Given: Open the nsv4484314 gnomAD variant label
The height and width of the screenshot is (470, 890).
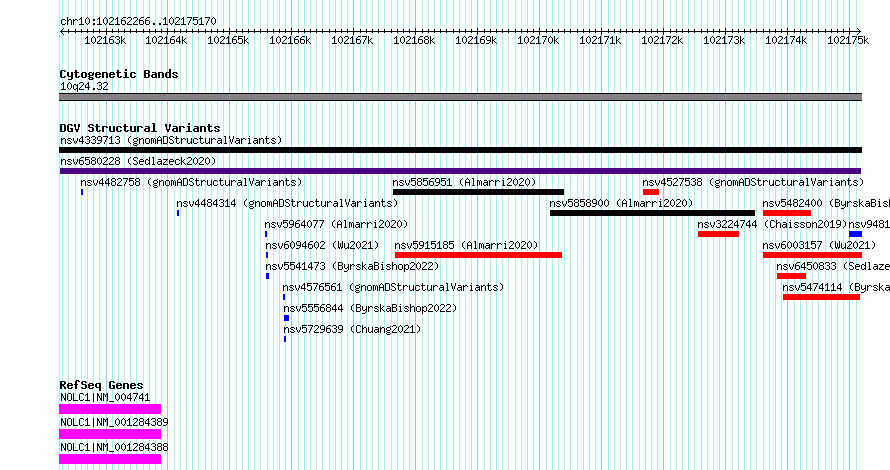Looking at the screenshot, I should click(x=287, y=203).
